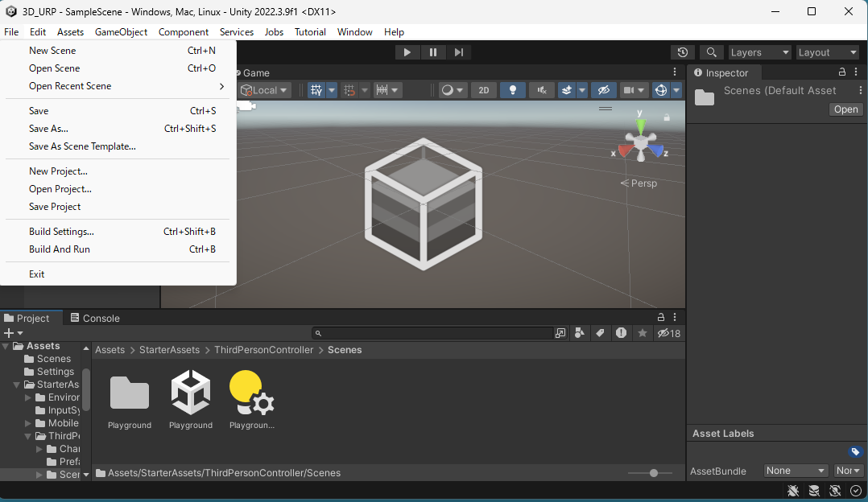Click the orientation gizmo in Scene view
868x502 pixels.
641,143
